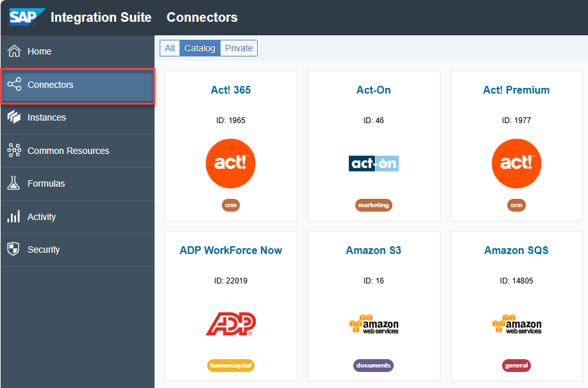Screen dimensions: 588x388
Task: Open the Act! 365 connector title
Action: (x=231, y=90)
